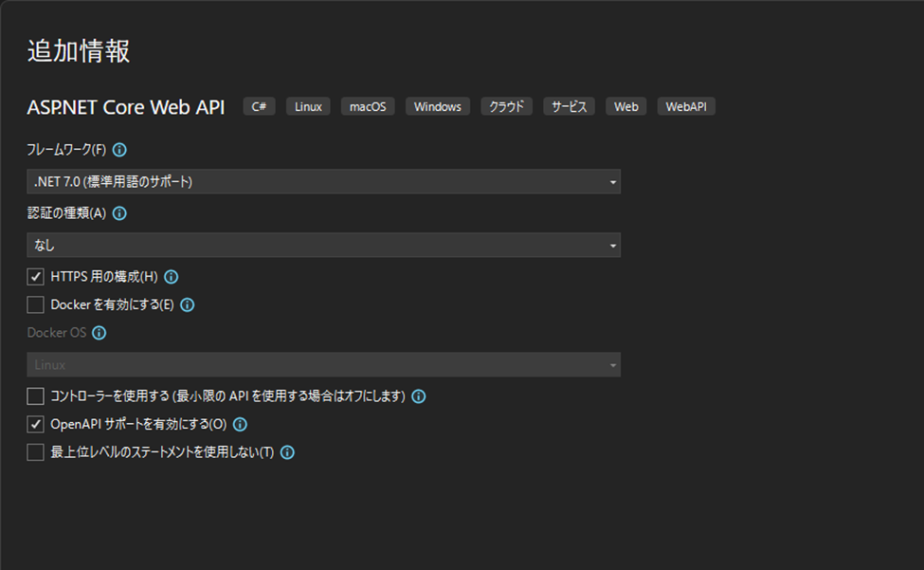Click the Web tag
This screenshot has width=924, height=570.
[x=626, y=106]
